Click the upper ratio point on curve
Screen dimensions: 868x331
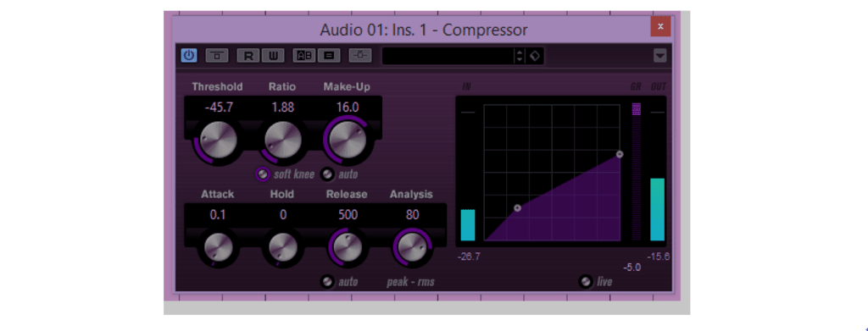(x=620, y=154)
